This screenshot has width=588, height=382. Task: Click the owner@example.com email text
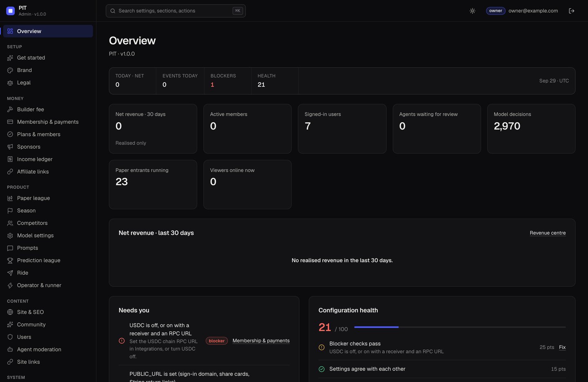[533, 11]
